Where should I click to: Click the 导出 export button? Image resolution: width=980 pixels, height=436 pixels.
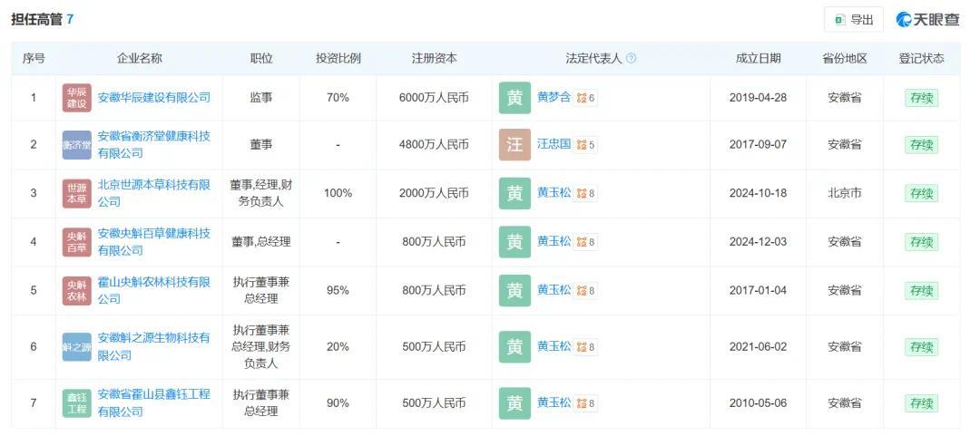tap(853, 19)
